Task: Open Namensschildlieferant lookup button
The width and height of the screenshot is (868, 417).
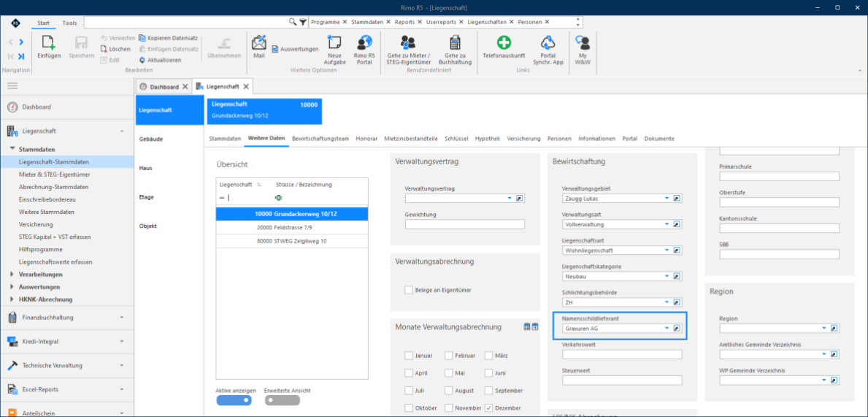Action: 677,329
